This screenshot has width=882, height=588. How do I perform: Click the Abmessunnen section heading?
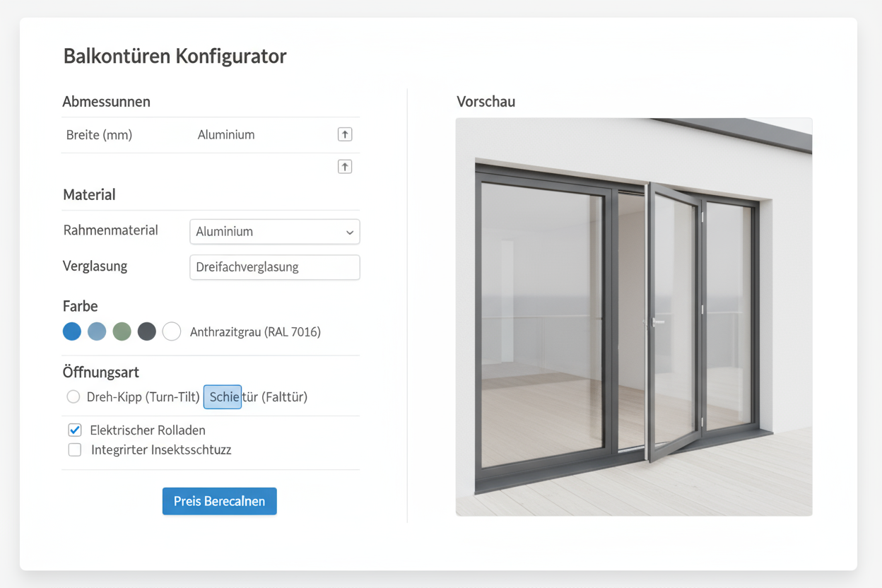pos(107,102)
